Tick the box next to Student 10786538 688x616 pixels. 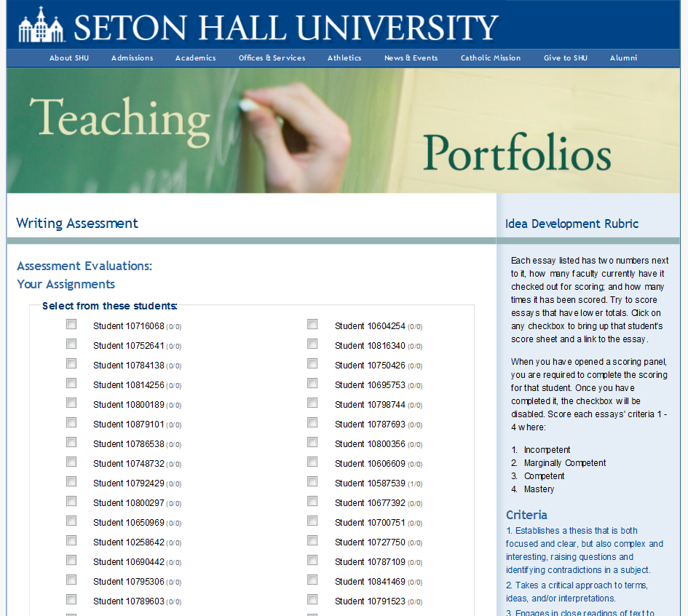pos(71,442)
